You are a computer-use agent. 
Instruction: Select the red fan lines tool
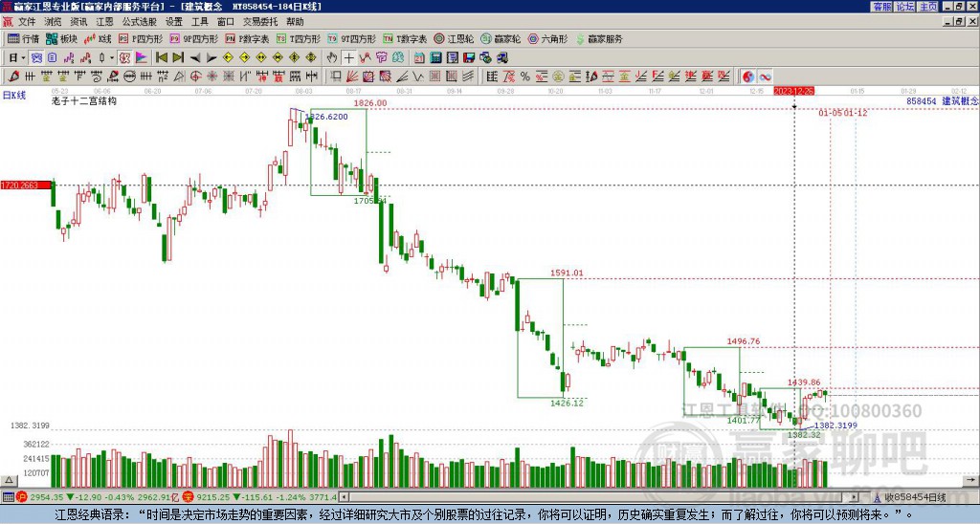(352, 76)
